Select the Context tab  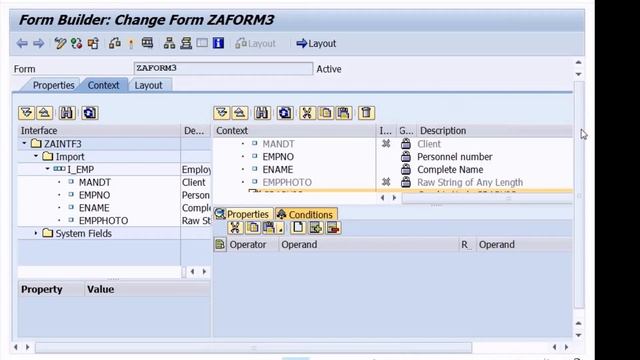coord(104,85)
